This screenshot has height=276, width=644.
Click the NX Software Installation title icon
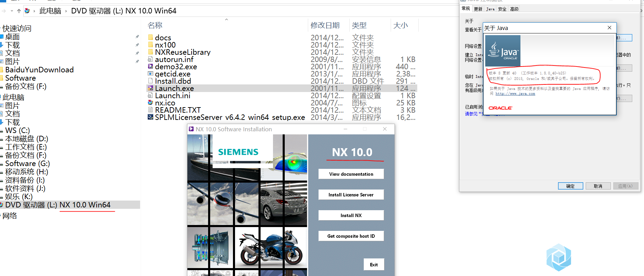pyautogui.click(x=191, y=129)
